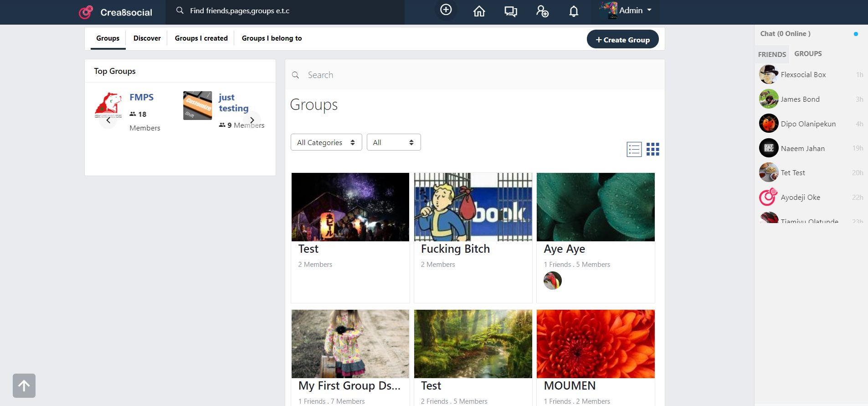Select the Groups I belong to tab

point(272,38)
